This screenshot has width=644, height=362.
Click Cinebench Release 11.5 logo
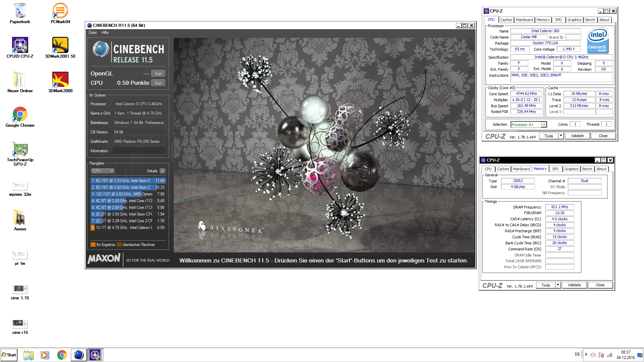pos(128,52)
